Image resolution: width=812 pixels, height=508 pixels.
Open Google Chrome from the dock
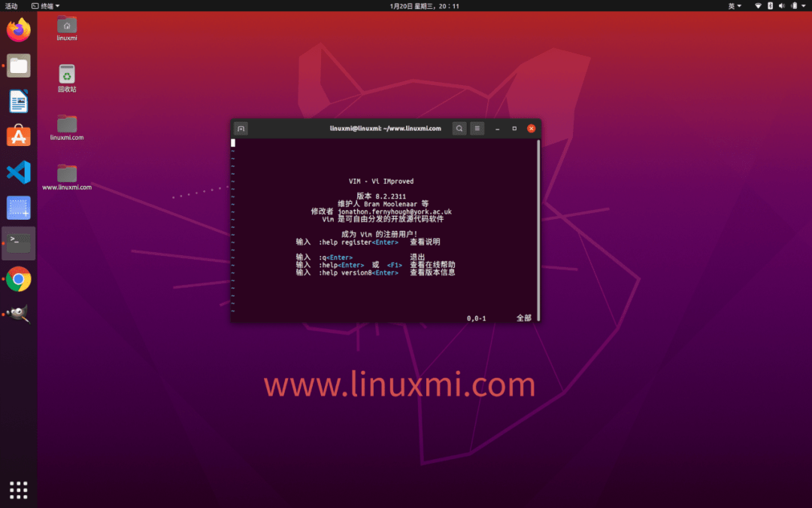[x=18, y=278]
